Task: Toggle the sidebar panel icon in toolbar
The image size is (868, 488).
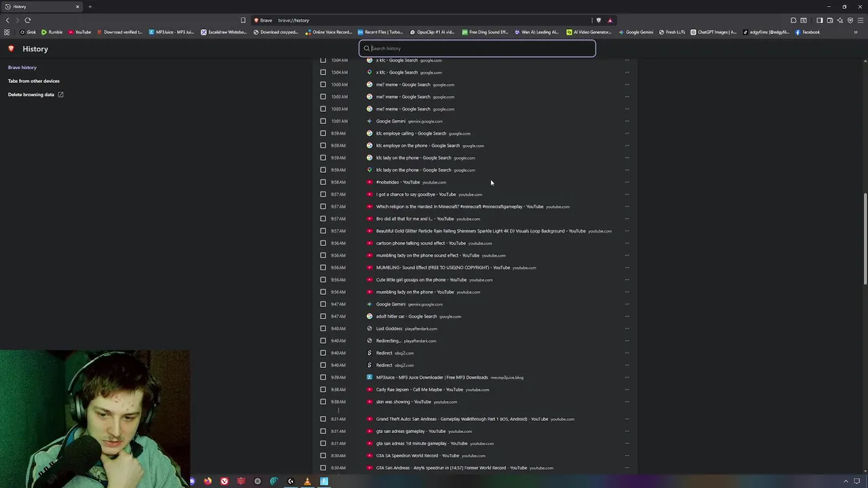Action: click(819, 20)
